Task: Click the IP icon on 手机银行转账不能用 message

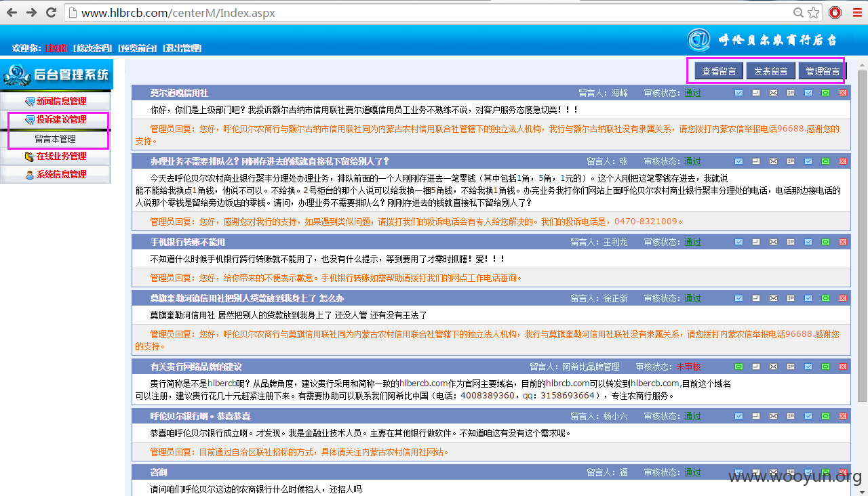Action: tap(791, 242)
